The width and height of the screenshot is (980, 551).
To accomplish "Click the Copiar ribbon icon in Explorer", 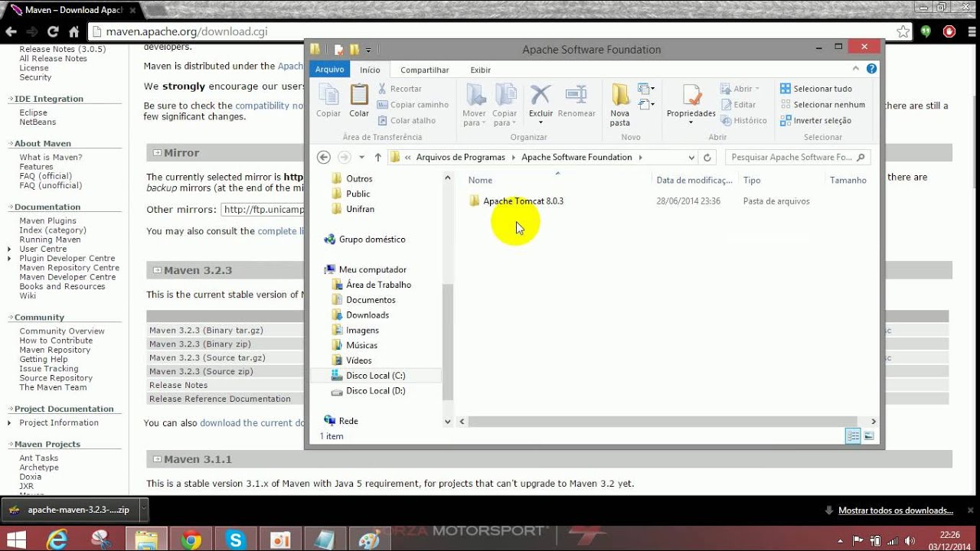I will click(328, 100).
